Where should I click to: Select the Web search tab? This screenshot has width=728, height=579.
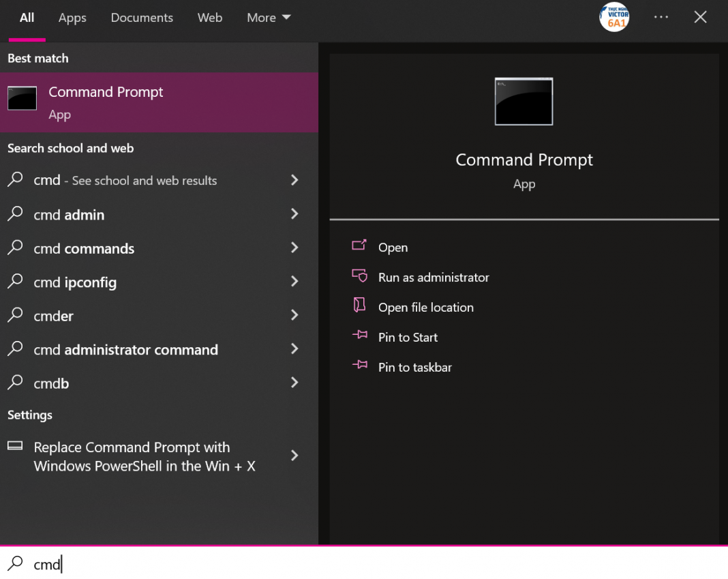[210, 18]
